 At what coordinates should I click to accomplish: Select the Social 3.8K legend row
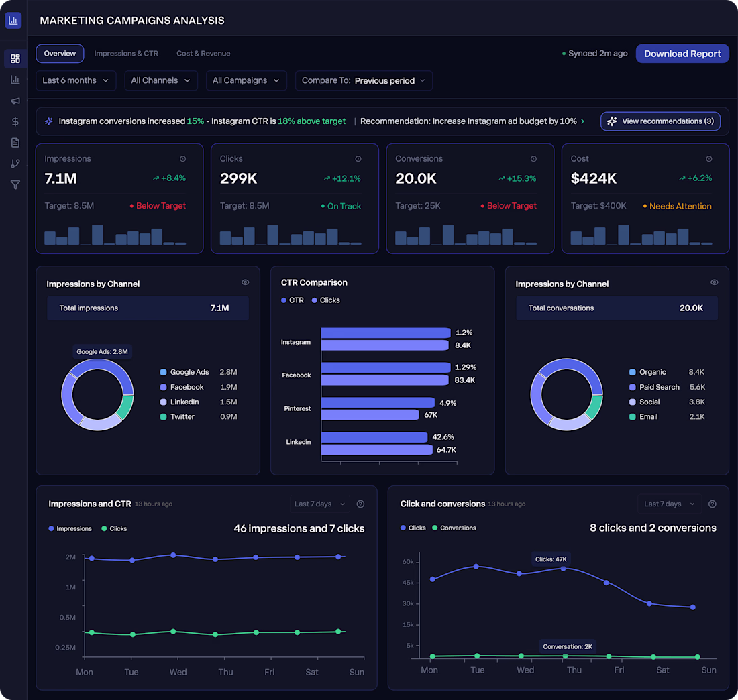(x=667, y=402)
